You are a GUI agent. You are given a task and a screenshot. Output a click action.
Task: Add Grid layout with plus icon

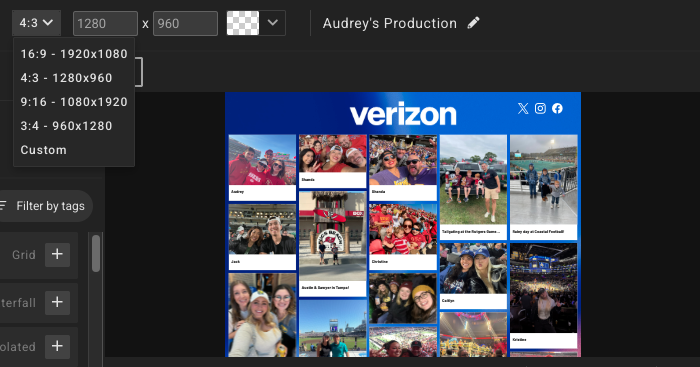click(57, 254)
